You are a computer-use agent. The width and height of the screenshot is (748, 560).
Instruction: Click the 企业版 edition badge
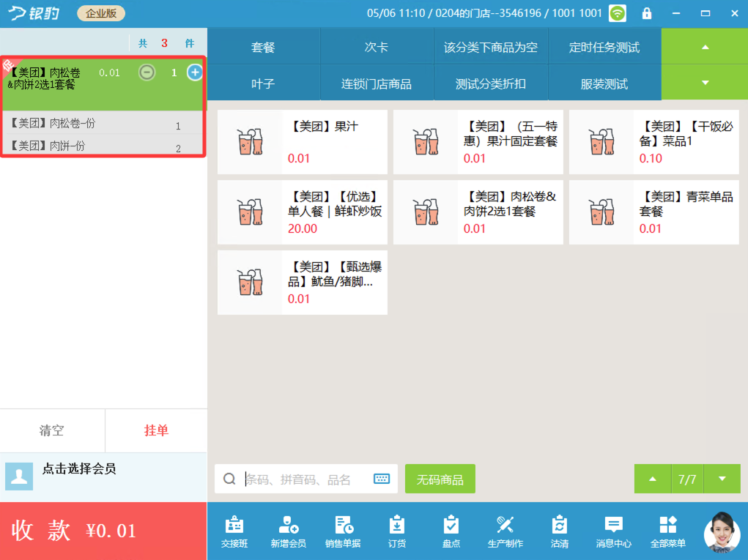click(101, 13)
